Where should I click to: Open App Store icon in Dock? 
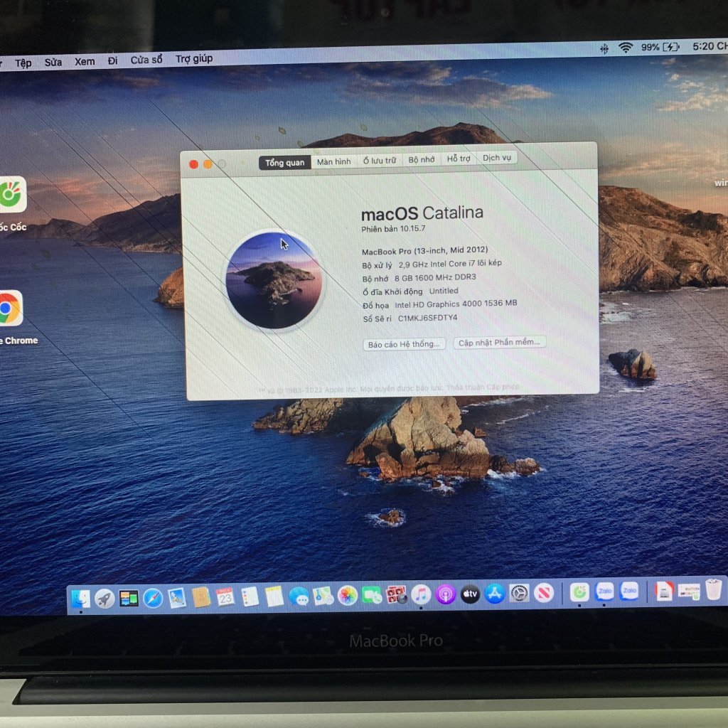pyautogui.click(x=495, y=594)
